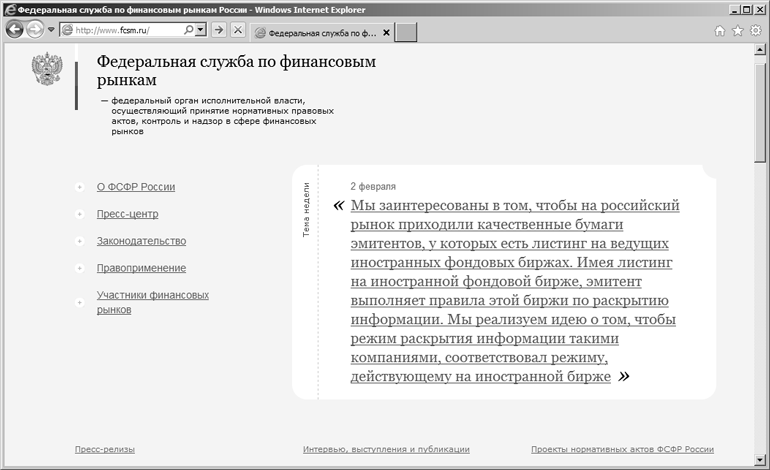Expand the plus next to Законодательство
The height and width of the screenshot is (470, 770).
(x=79, y=241)
